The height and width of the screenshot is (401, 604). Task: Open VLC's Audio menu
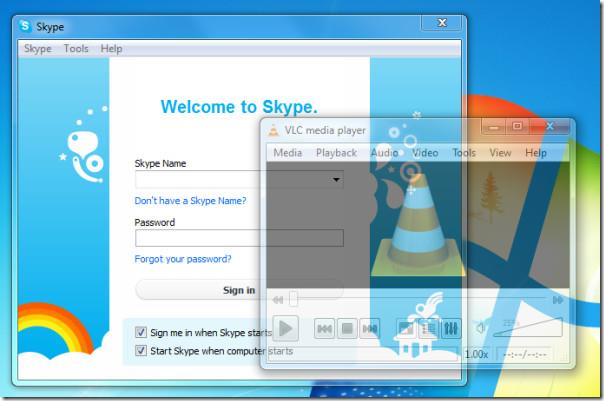pos(384,153)
